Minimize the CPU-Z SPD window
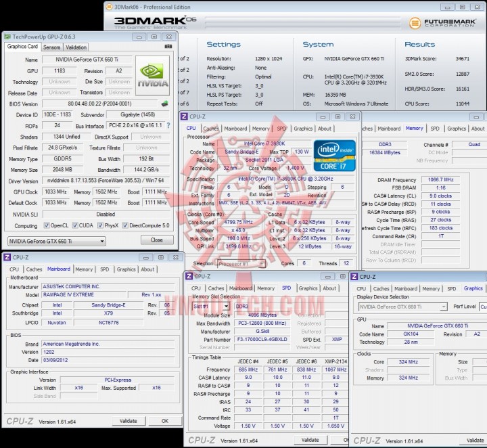 point(327,277)
